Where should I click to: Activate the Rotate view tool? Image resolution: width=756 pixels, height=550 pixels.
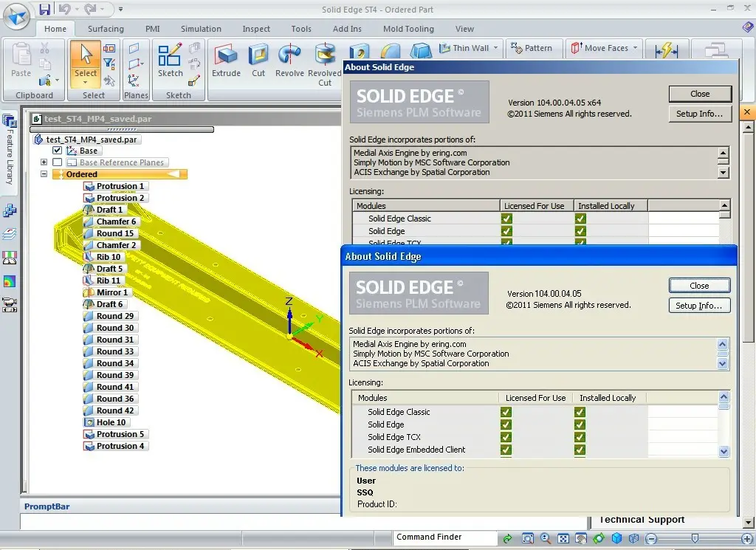tap(599, 538)
